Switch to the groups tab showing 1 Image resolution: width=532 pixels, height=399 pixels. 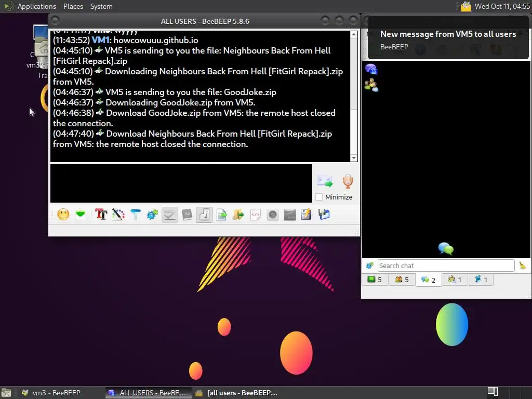[x=455, y=280]
